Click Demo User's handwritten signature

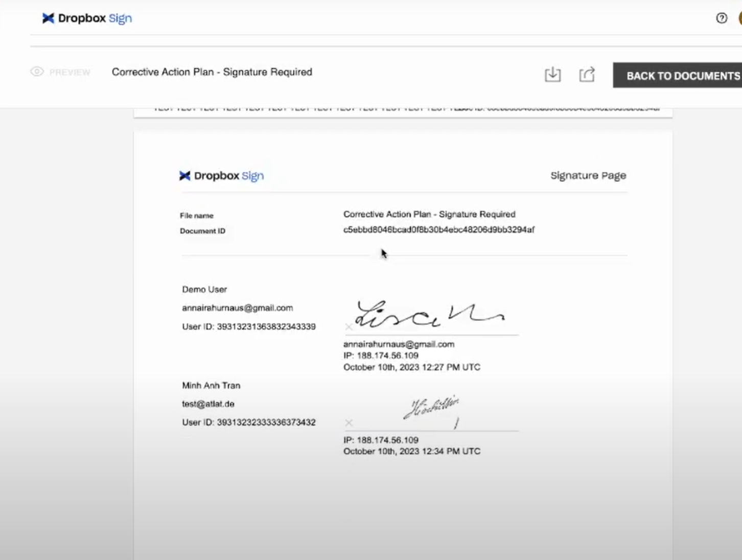coord(430,314)
